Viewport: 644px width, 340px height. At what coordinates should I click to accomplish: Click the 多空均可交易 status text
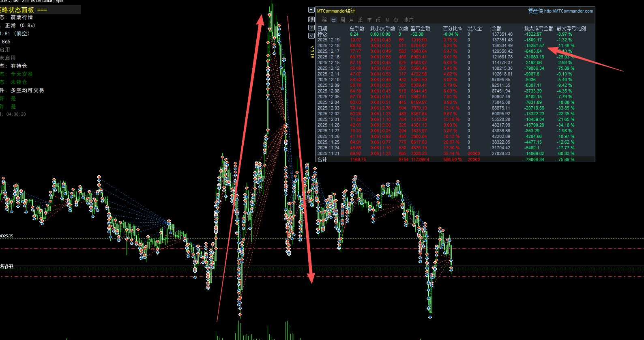coord(27,90)
